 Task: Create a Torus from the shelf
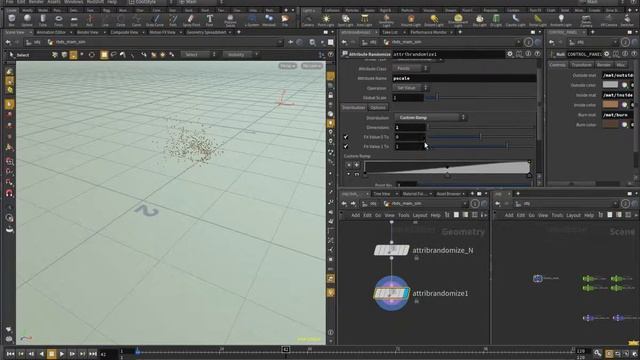tap(58, 20)
